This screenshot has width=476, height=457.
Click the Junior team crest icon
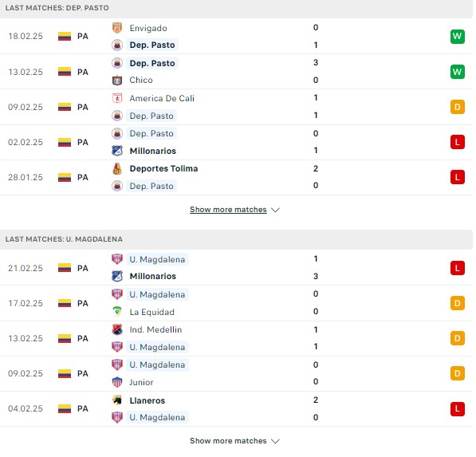[117, 382]
